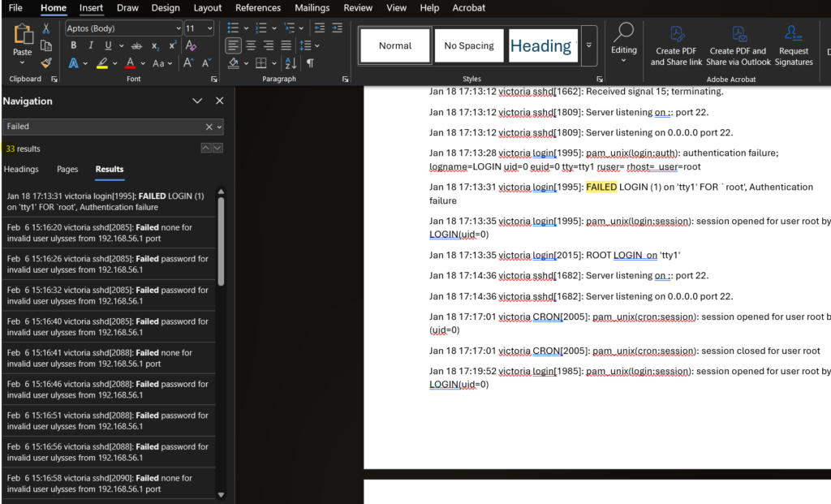
Task: Switch to the Layout tab
Action: [x=207, y=8]
